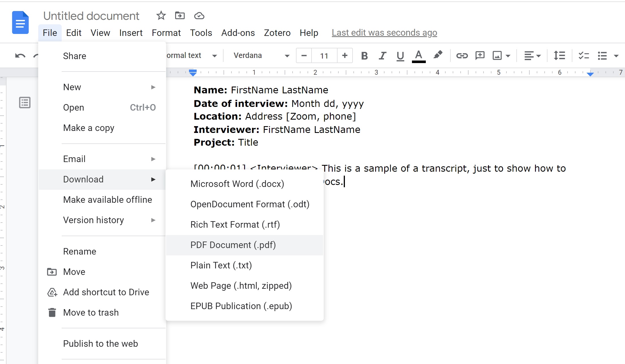Open line spacing options
The width and height of the screenshot is (625, 364).
tap(559, 56)
